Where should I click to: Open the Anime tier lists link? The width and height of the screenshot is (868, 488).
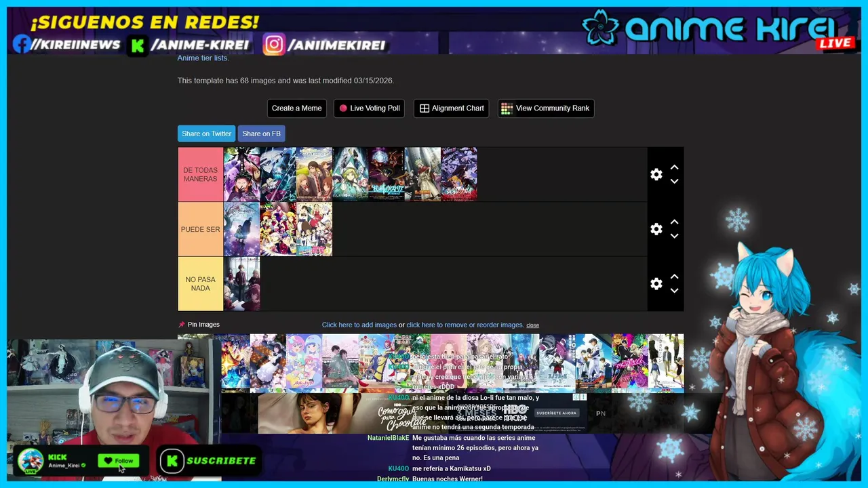click(203, 58)
